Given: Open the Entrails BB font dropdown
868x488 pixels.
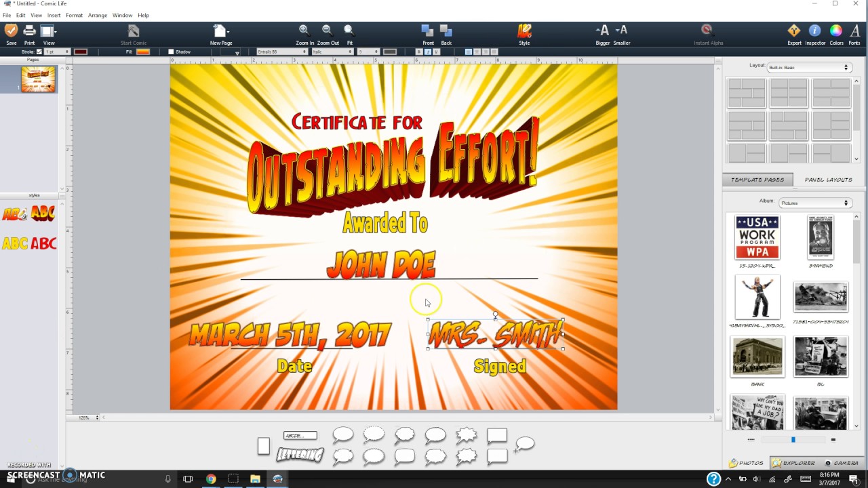Looking at the screenshot, I should (x=282, y=52).
